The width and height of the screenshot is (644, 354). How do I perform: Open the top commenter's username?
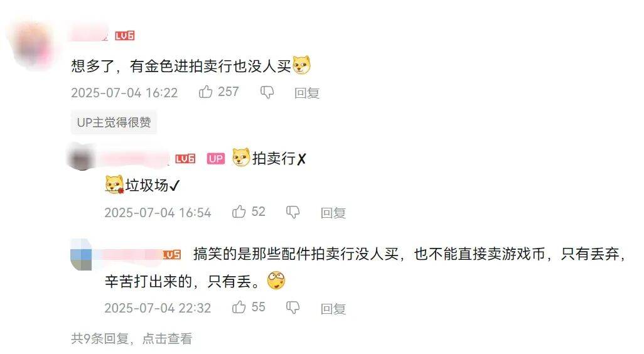[90, 34]
